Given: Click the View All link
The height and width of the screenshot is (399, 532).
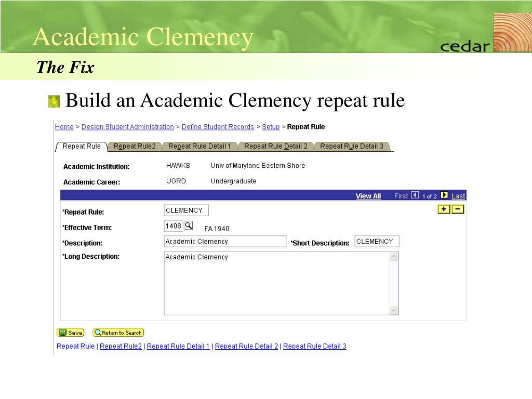Looking at the screenshot, I should [x=368, y=196].
